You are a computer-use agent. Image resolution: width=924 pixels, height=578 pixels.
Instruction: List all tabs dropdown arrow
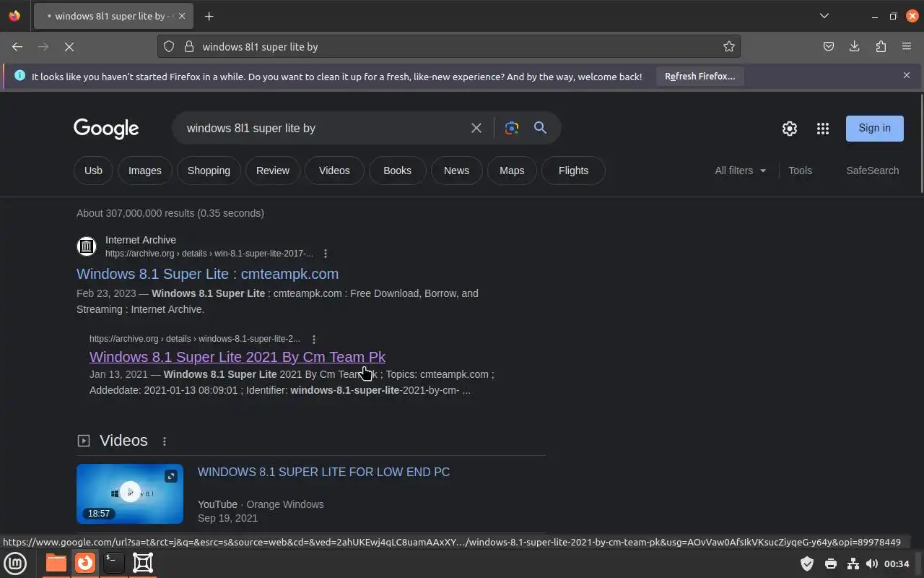tap(824, 16)
